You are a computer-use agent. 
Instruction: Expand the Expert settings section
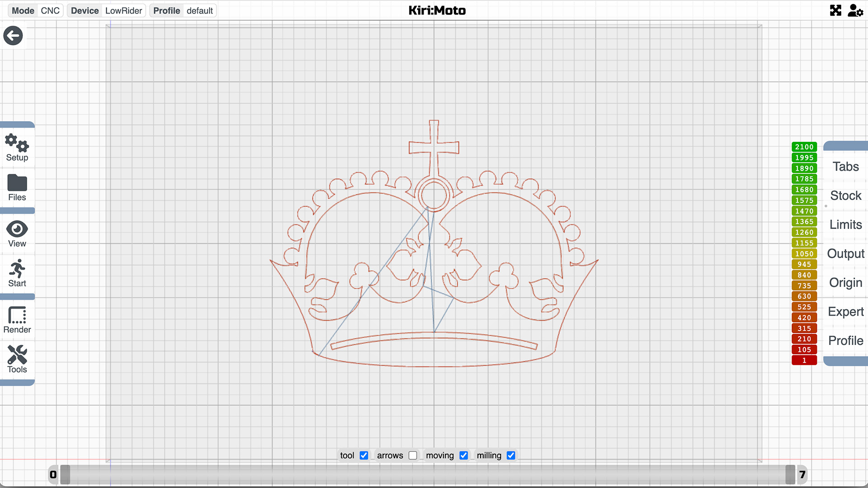[x=846, y=311]
